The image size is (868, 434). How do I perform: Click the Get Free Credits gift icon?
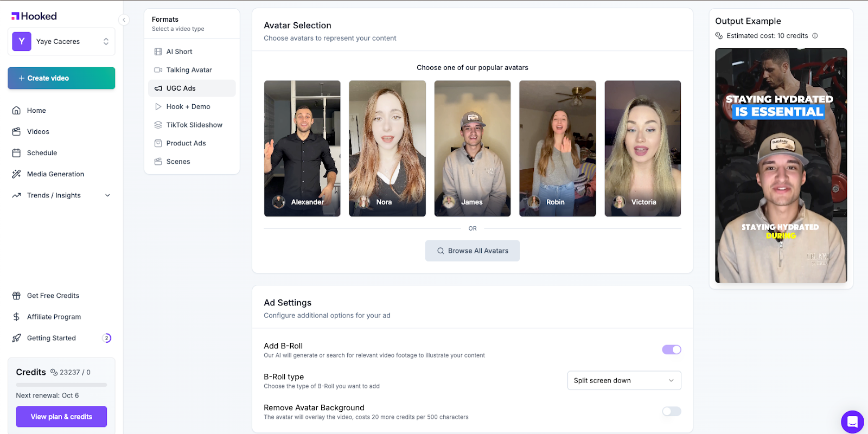point(16,296)
